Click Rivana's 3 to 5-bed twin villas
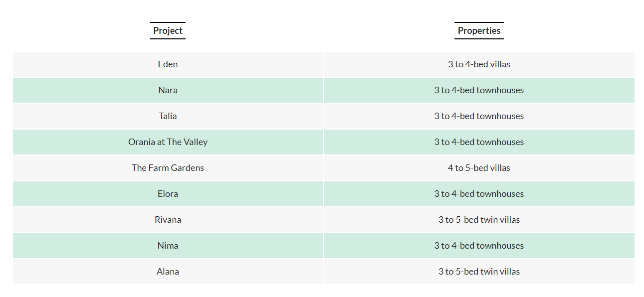 tap(479, 220)
